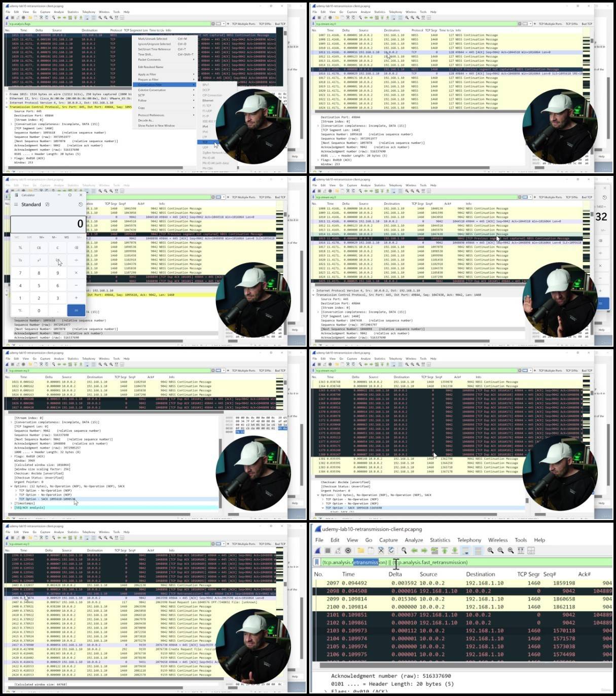
Task: Open the Calculator hamburger navigation menu
Action: coord(16,204)
